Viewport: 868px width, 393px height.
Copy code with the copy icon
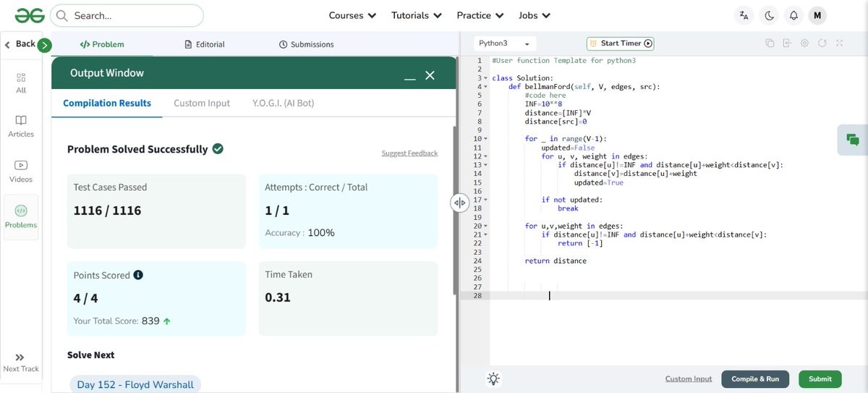pos(770,43)
